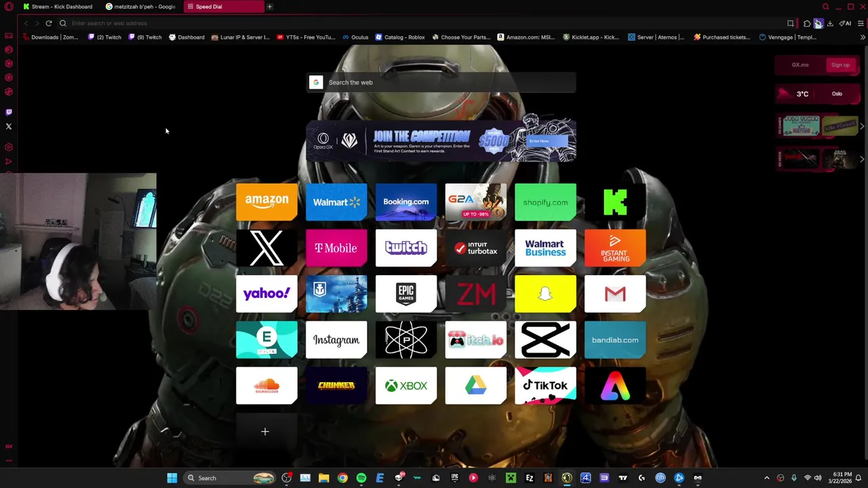Screen dimensions: 868x488
Task: Open the Instagram speed dial tile
Action: click(336, 340)
